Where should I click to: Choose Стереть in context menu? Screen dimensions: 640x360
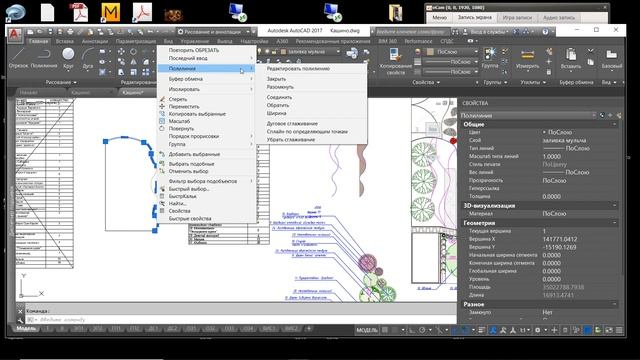[178, 99]
